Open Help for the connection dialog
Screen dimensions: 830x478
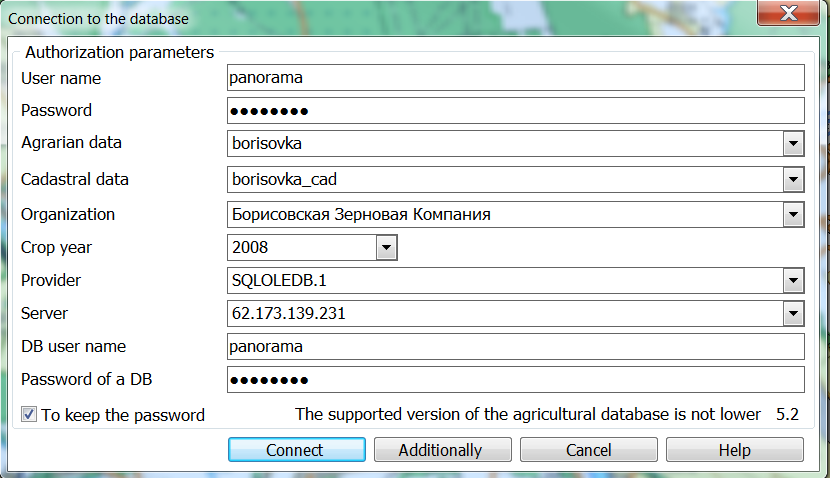pos(734,450)
